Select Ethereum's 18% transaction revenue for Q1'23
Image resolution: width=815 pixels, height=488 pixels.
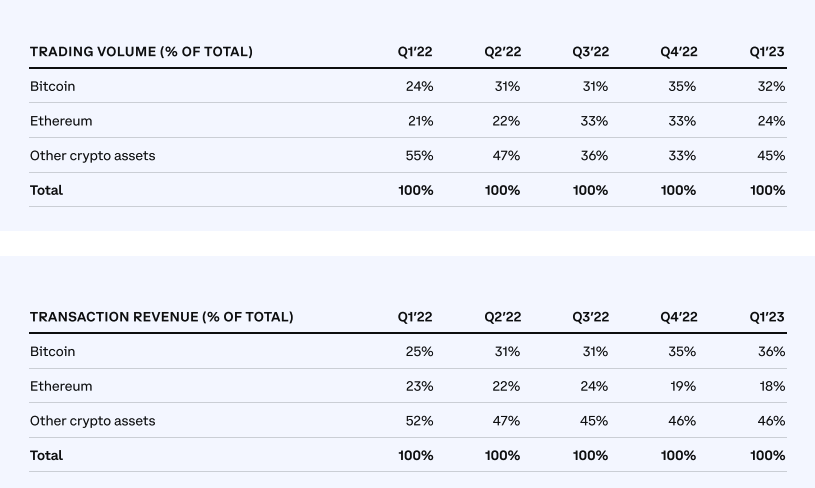771,386
